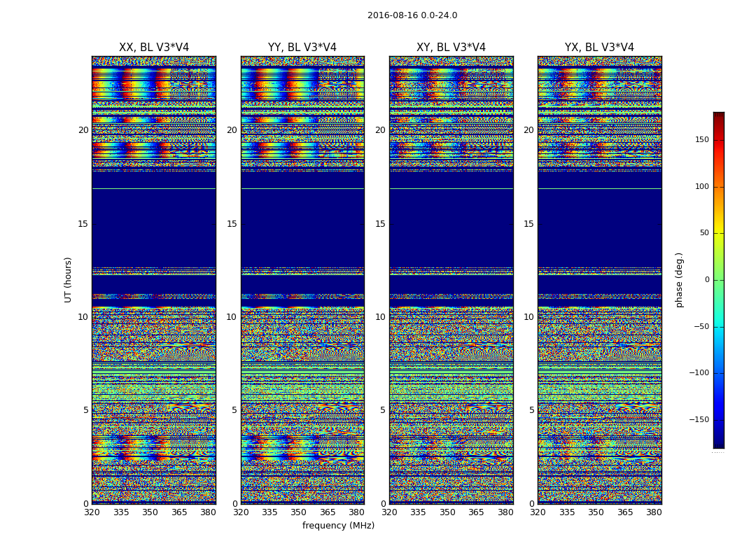The width and height of the screenshot is (735, 560).
Task: Select the "XX, BL V3*V4" panel title
Action: [154, 48]
